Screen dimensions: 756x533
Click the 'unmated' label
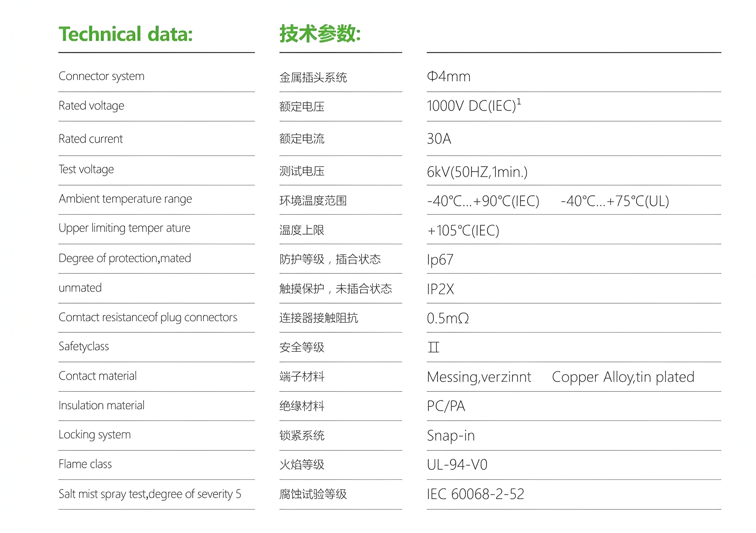tap(80, 288)
